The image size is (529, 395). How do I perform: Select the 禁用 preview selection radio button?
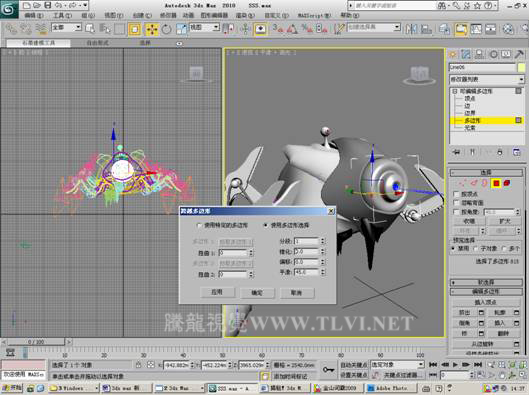coord(453,249)
